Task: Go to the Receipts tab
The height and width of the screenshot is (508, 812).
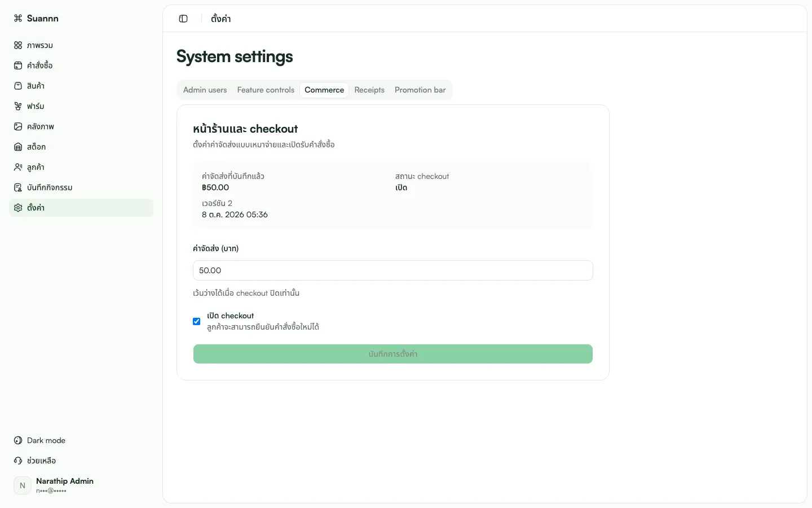Action: click(369, 90)
